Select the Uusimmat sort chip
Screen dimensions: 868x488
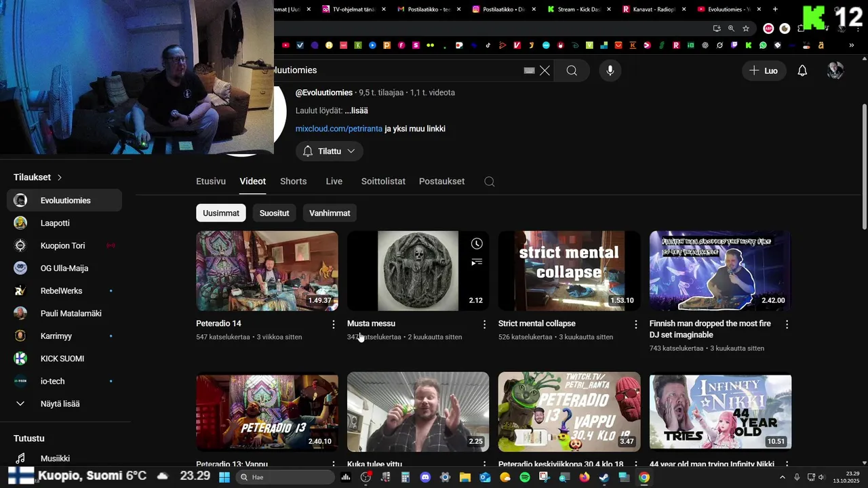click(221, 213)
